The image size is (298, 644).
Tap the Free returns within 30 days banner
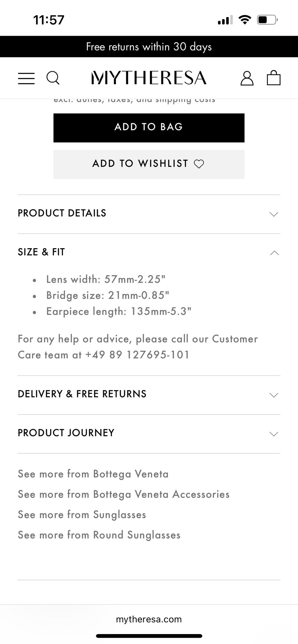click(x=149, y=47)
